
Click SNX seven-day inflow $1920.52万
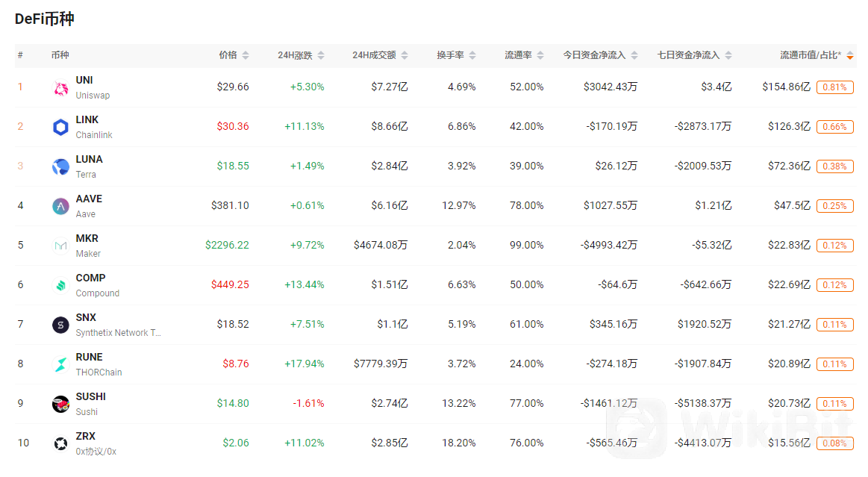pos(705,324)
